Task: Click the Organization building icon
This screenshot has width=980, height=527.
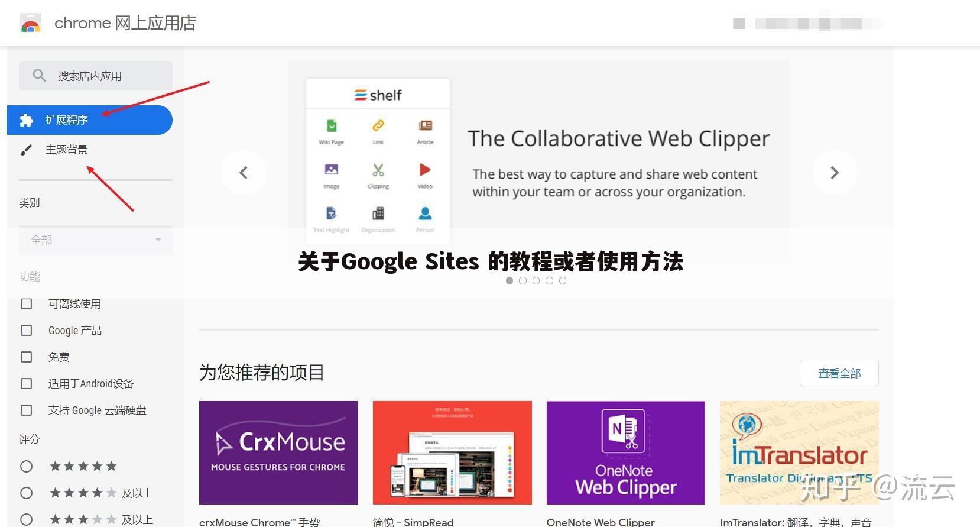Action: coord(378,213)
